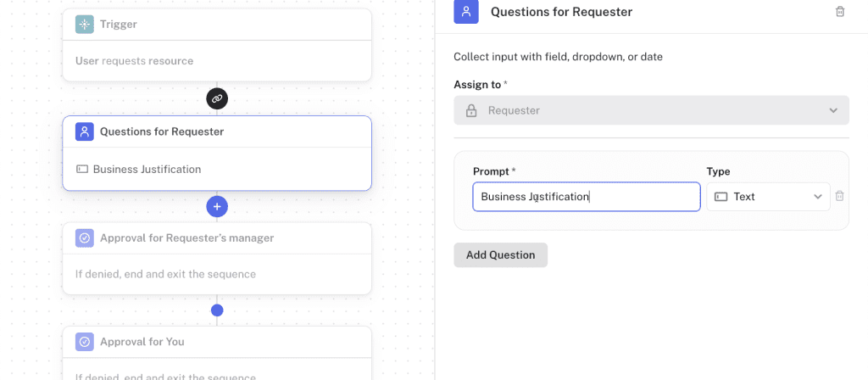Click the panel header person icon
Image resolution: width=868 pixels, height=380 pixels.
466,12
